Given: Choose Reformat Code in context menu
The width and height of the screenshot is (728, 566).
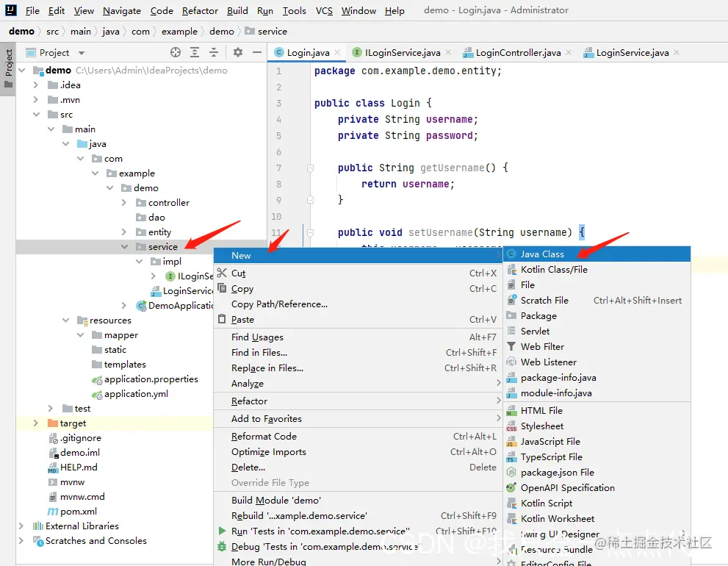Looking at the screenshot, I should click(358, 437).
